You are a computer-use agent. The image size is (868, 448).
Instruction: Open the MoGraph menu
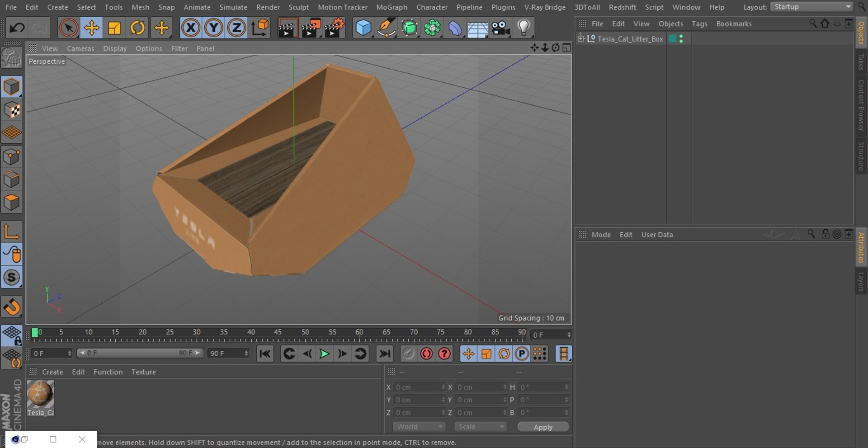[392, 7]
